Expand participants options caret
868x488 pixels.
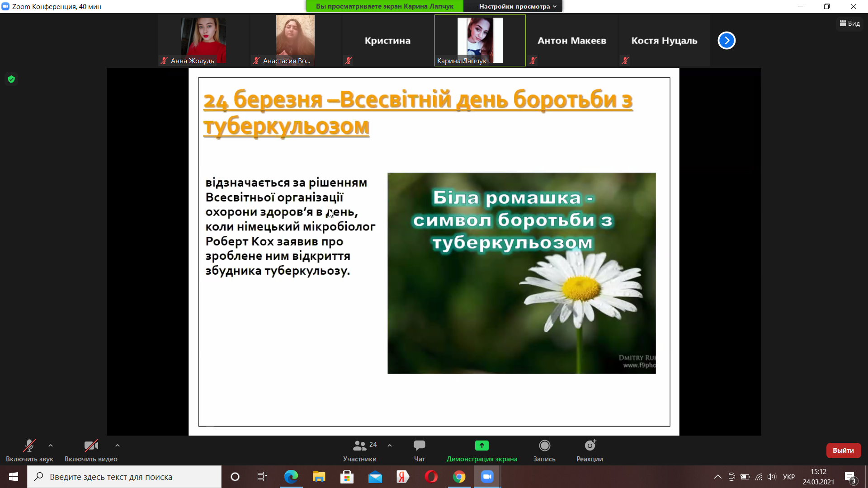390,446
